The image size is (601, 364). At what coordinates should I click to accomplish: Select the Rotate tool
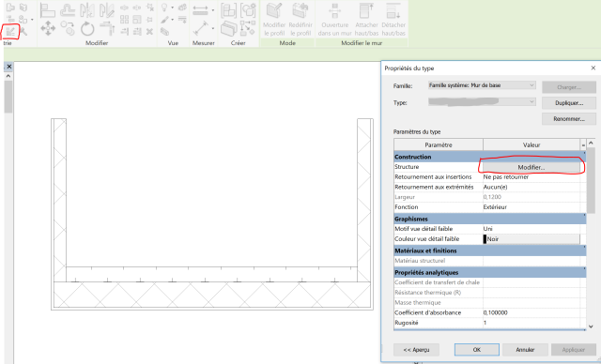(87, 28)
